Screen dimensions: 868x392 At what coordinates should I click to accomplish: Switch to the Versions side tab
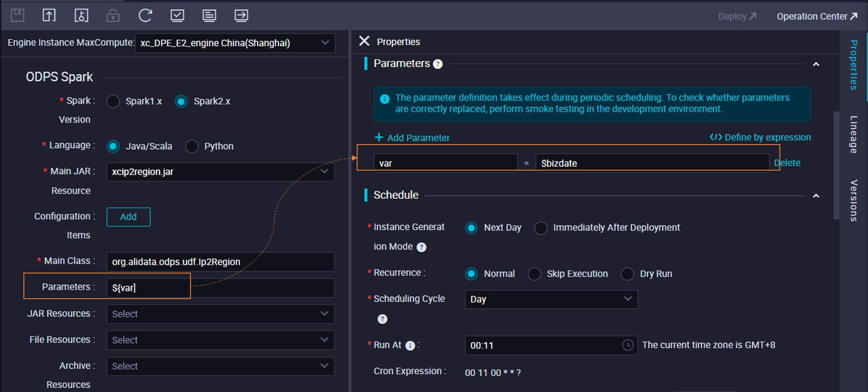point(853,201)
